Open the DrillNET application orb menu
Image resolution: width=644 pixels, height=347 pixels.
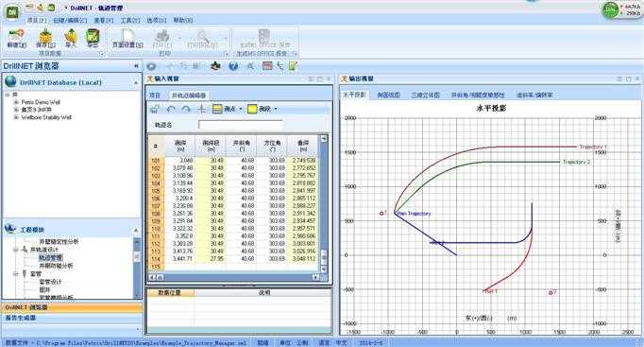click(12, 11)
